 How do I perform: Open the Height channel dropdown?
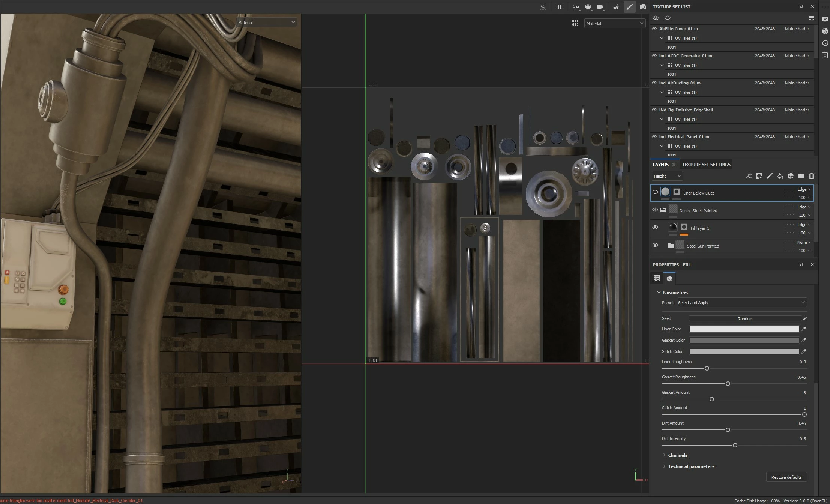click(x=667, y=176)
